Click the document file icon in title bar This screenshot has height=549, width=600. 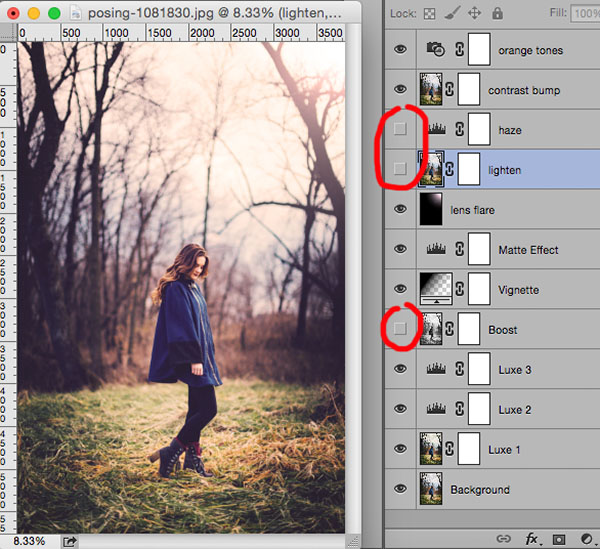point(76,13)
